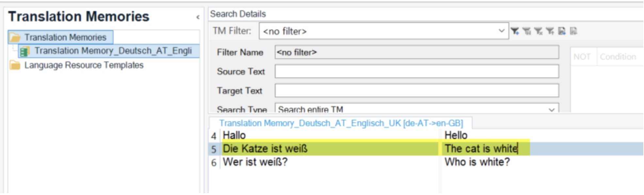Delete the selected filter
Screen dimensions: 644x195
click(x=539, y=31)
